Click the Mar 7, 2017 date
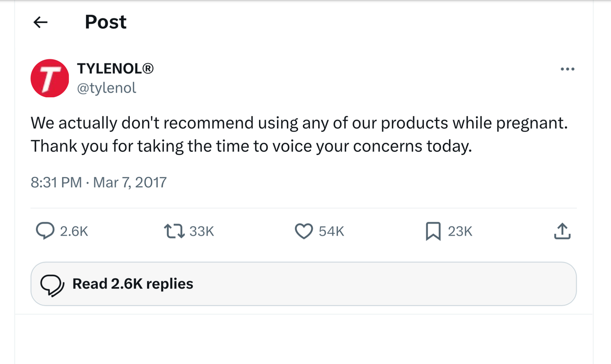This screenshot has width=611, height=364. 130,182
